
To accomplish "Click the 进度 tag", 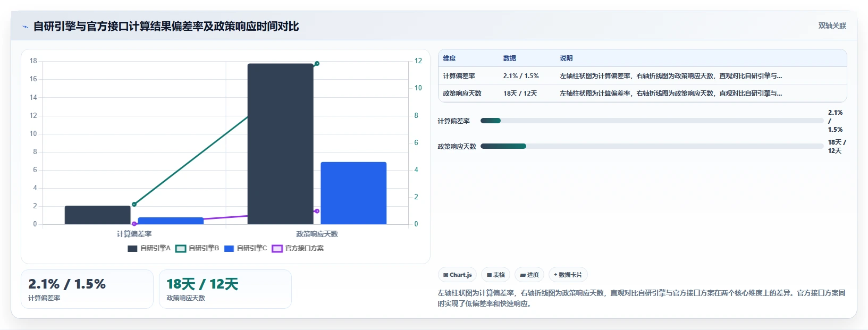I will click(x=529, y=275).
